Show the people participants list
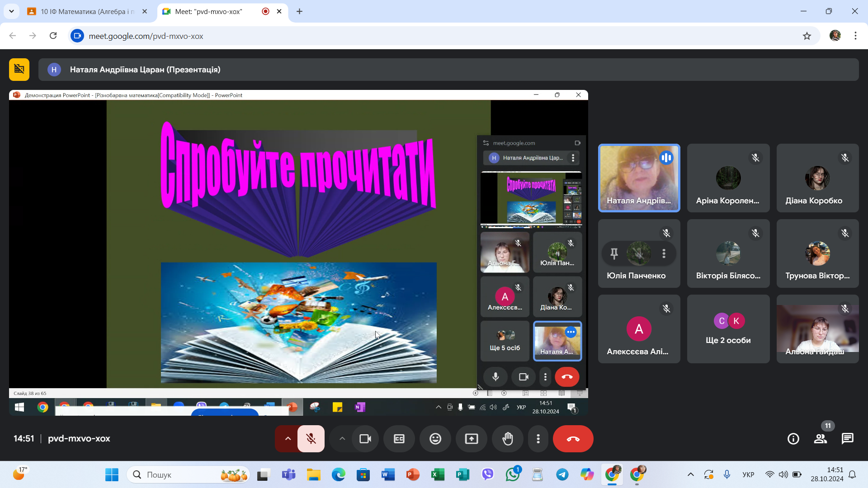The width and height of the screenshot is (868, 488). pyautogui.click(x=821, y=439)
